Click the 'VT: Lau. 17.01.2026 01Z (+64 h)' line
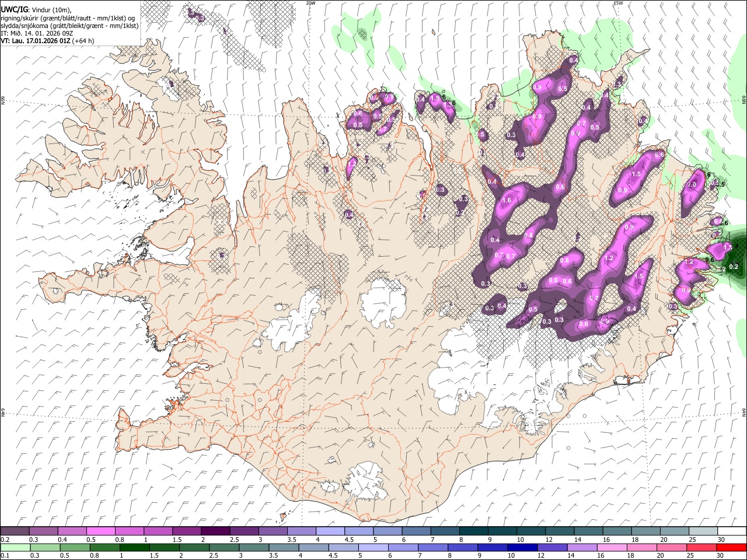 [x=47, y=41]
